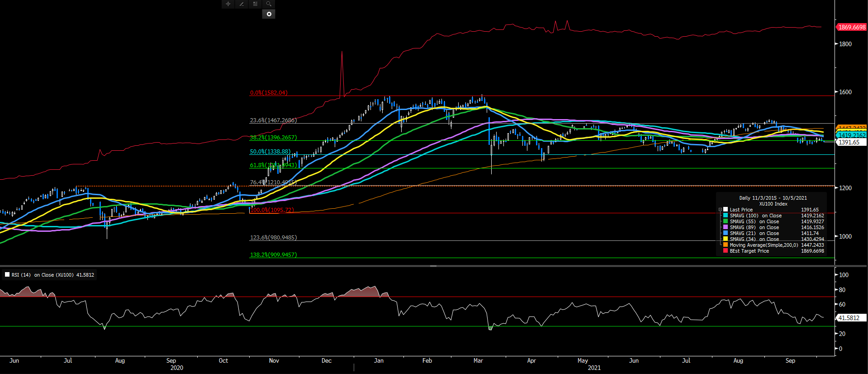Click the blue SMAVG (21) swatch
The image size is (868, 374).
click(x=726, y=233)
